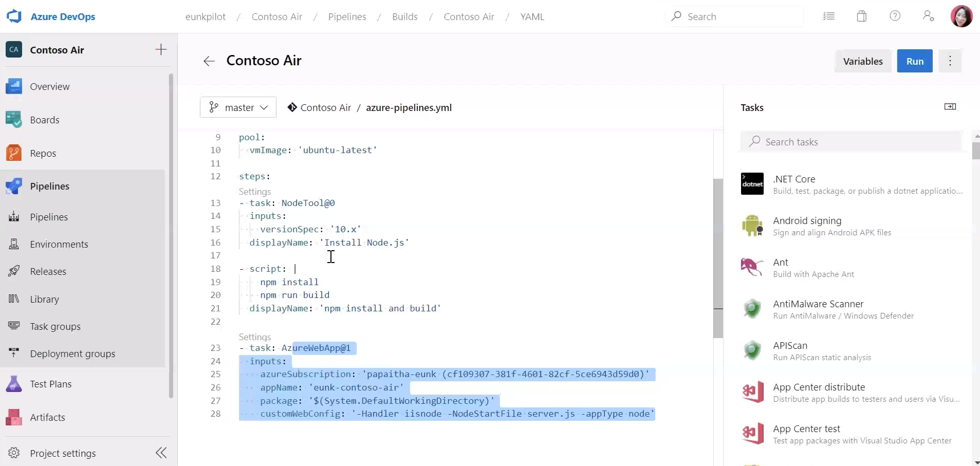Viewport: 980px width, 466px height.
Task: Select the .NET Core task
Action: pyautogui.click(x=852, y=184)
